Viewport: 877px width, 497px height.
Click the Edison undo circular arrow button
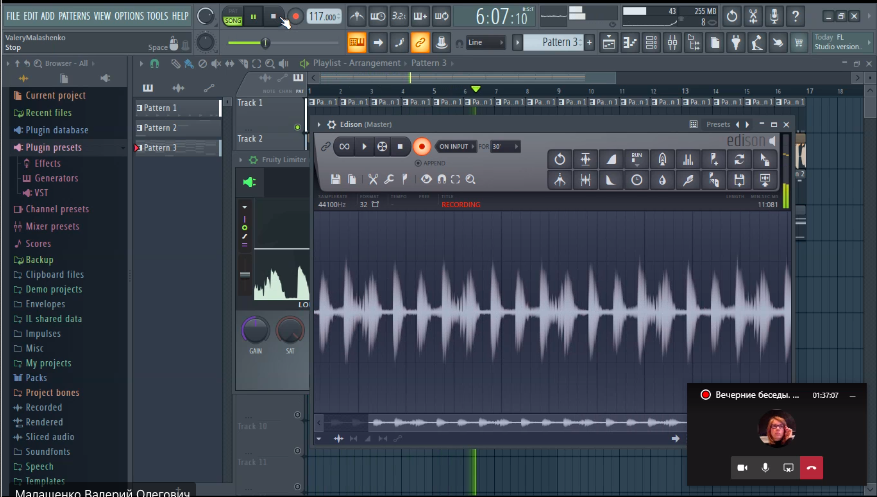[560, 159]
